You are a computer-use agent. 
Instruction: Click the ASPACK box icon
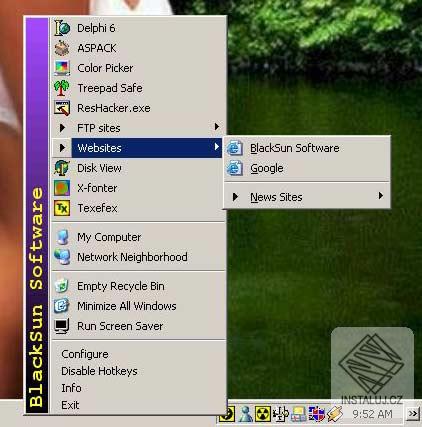pos(62,48)
